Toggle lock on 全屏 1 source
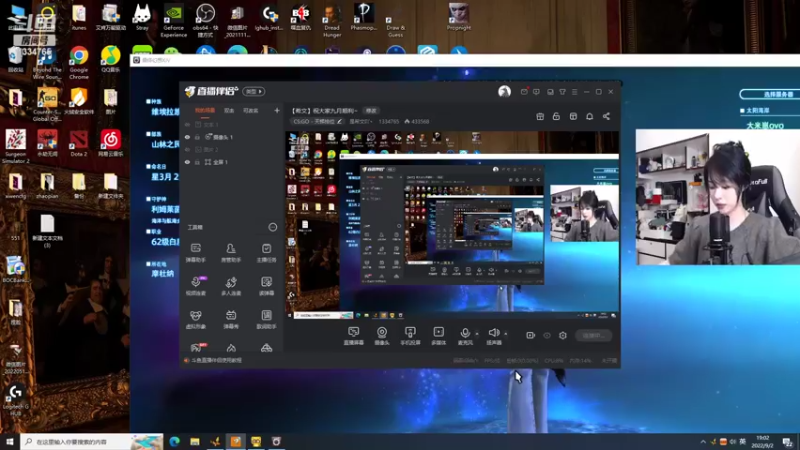 [197, 162]
